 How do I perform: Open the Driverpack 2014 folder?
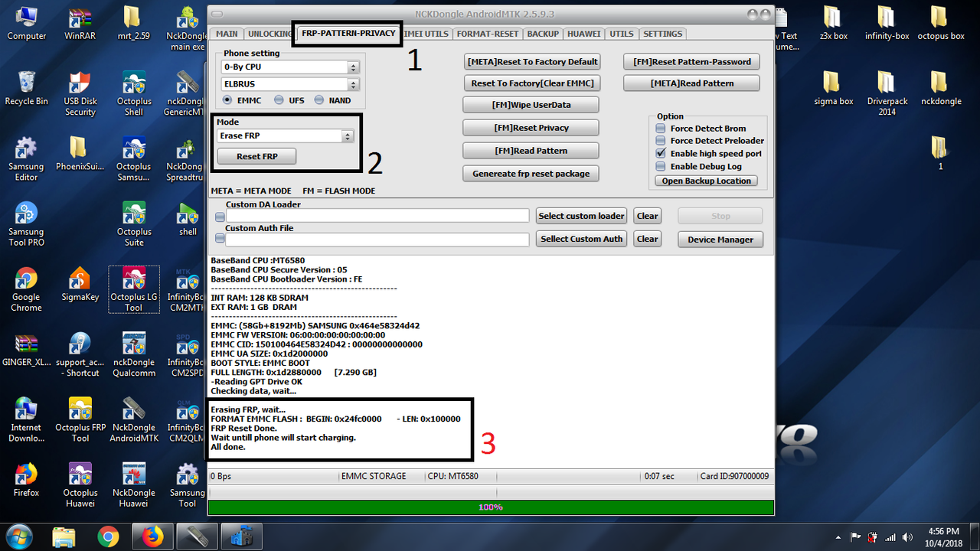point(887,95)
